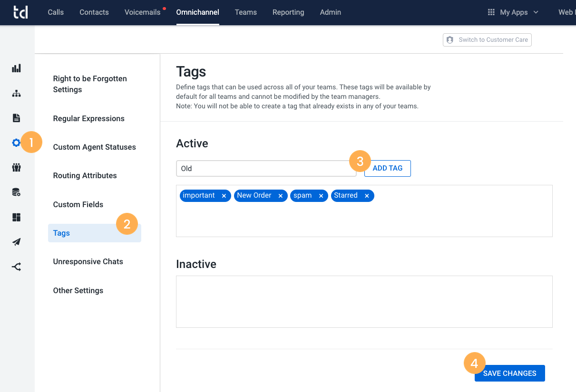Remove the New Order tag

pos(281,196)
